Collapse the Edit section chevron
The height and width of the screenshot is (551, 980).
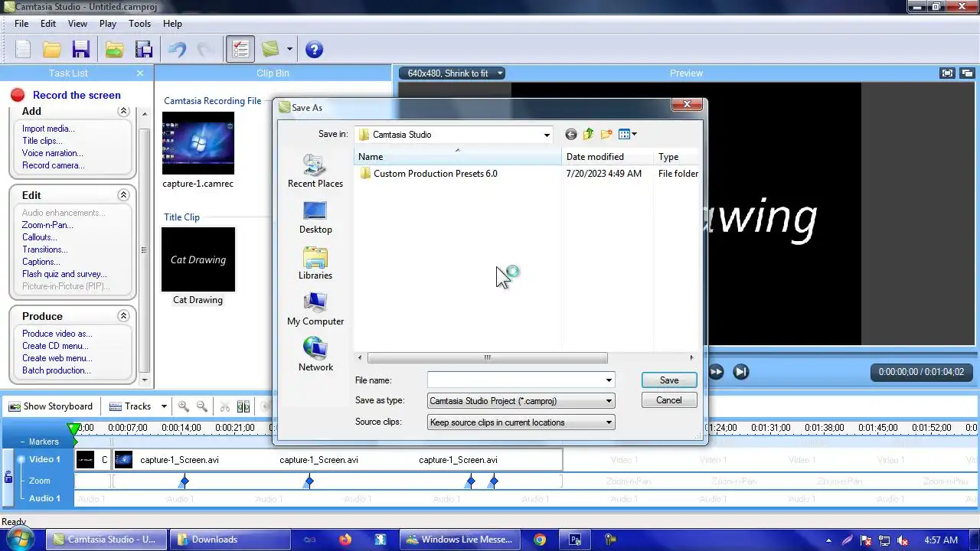pos(123,195)
